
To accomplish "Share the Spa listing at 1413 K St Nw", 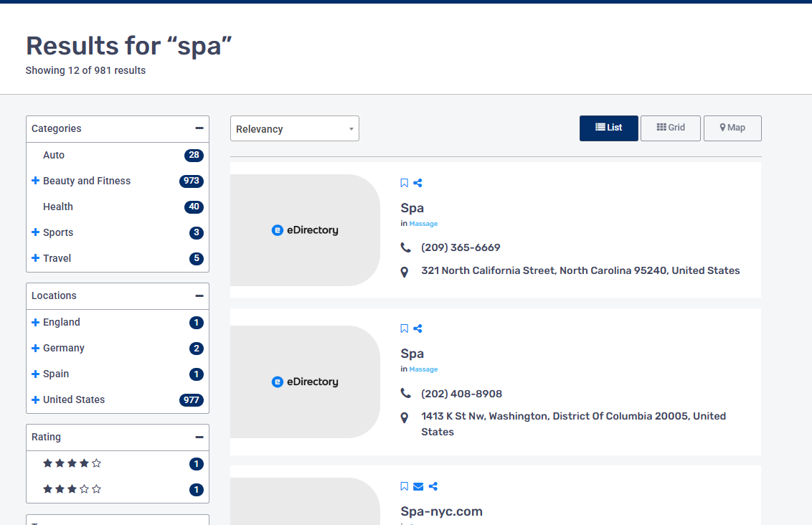I will click(x=418, y=328).
